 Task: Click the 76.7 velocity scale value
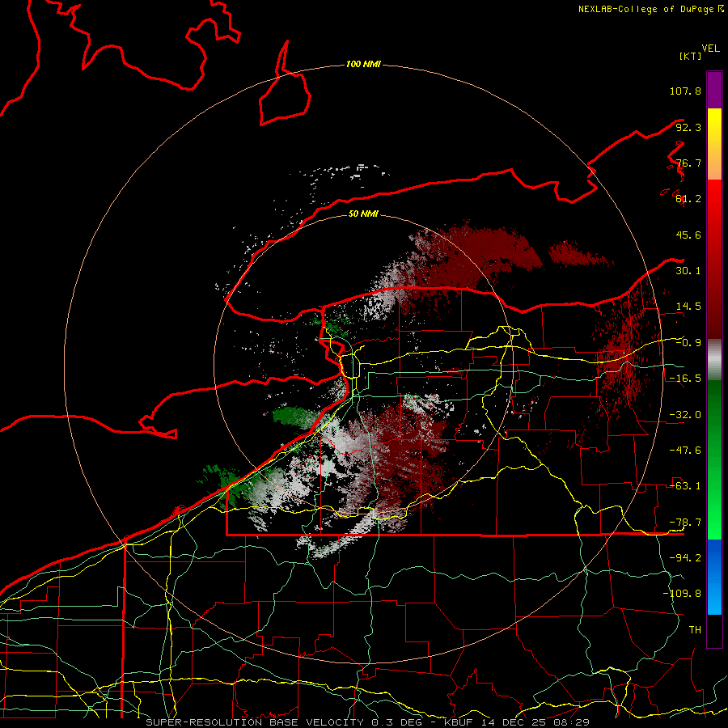click(688, 163)
